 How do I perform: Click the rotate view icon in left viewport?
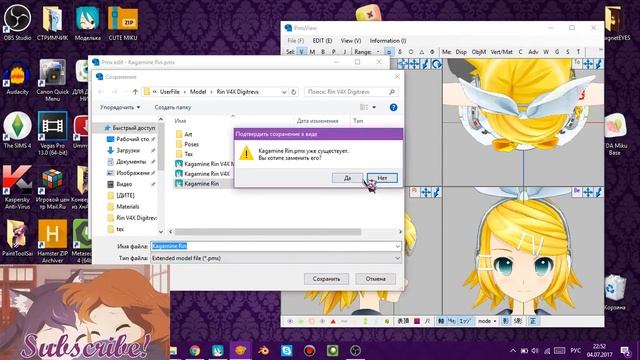(436, 64)
